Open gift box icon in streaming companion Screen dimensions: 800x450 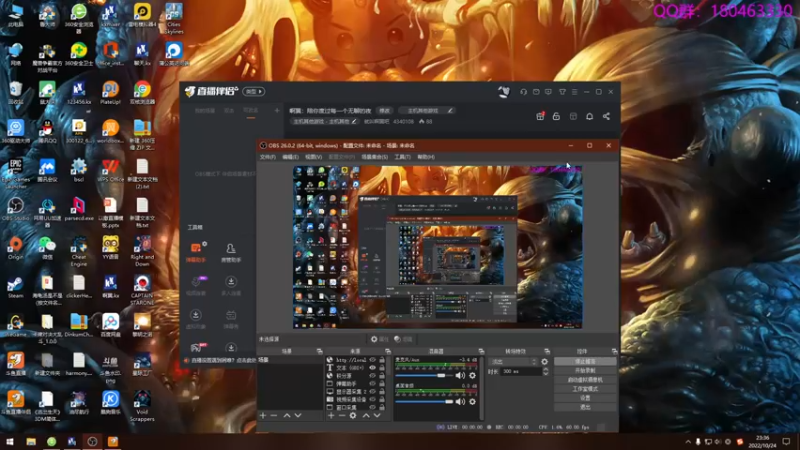point(540,116)
